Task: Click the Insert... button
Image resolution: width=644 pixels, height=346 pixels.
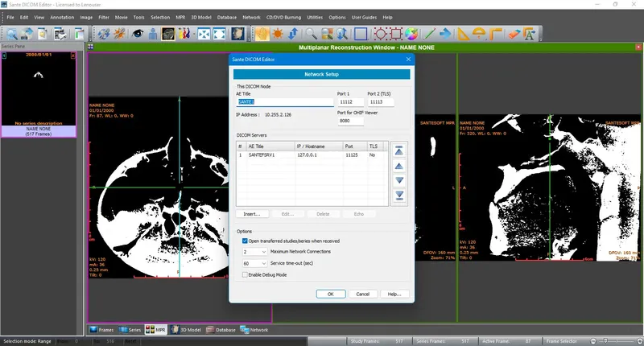Action: (252, 214)
